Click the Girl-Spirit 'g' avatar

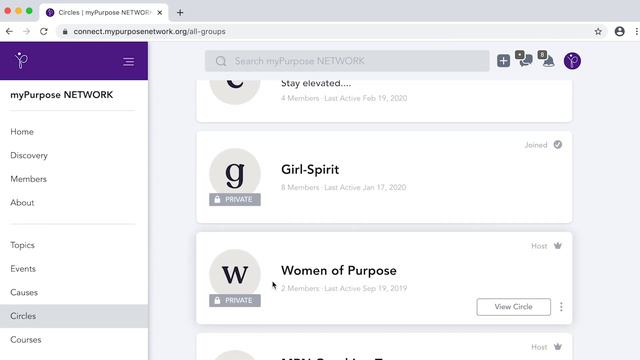click(x=235, y=174)
